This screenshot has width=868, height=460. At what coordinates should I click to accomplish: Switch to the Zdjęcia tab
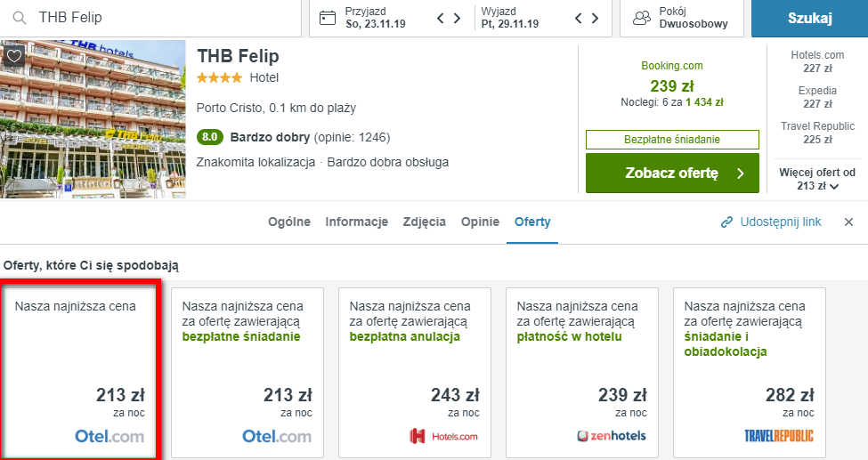(x=425, y=222)
